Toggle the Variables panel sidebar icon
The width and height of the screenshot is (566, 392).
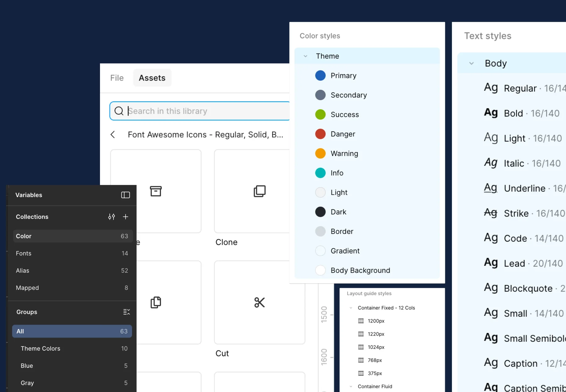125,195
